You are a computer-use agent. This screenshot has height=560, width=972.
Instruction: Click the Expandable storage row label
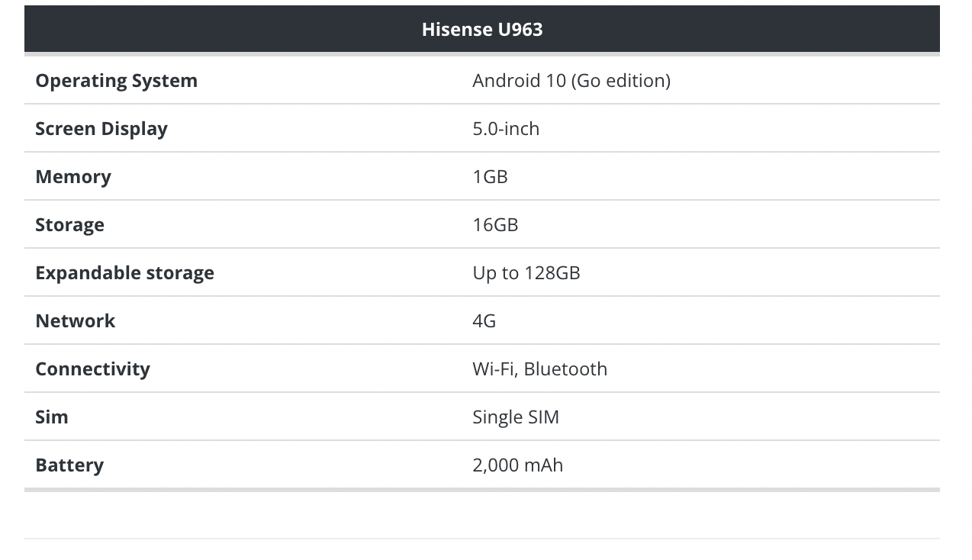(x=124, y=273)
